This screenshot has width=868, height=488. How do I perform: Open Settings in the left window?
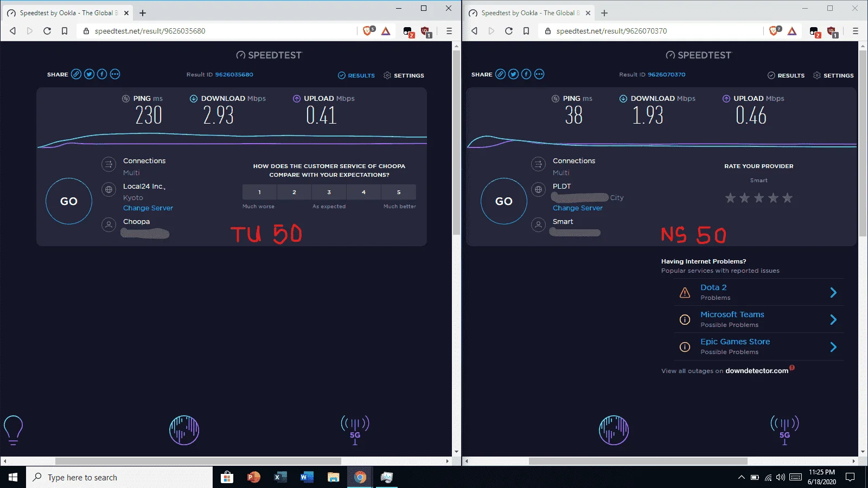404,75
